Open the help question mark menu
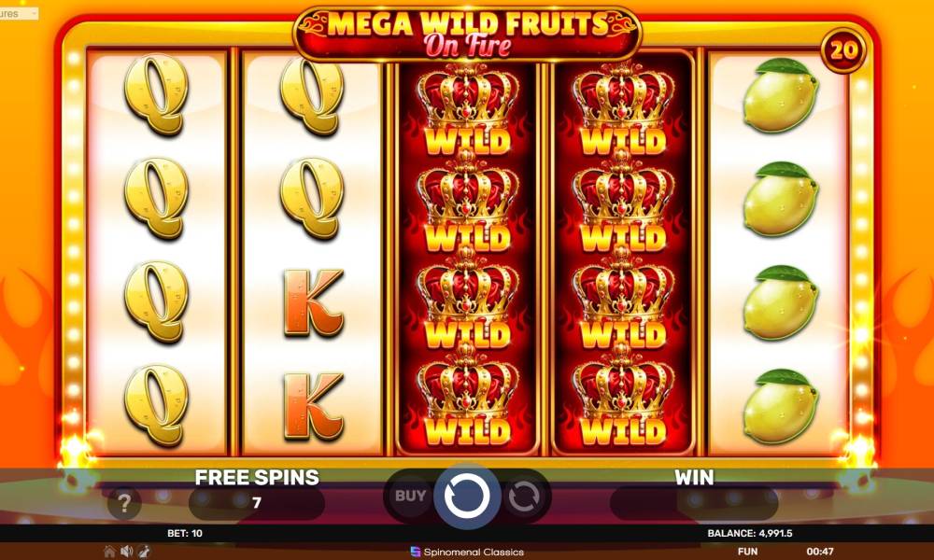The image size is (934, 560). 124,503
